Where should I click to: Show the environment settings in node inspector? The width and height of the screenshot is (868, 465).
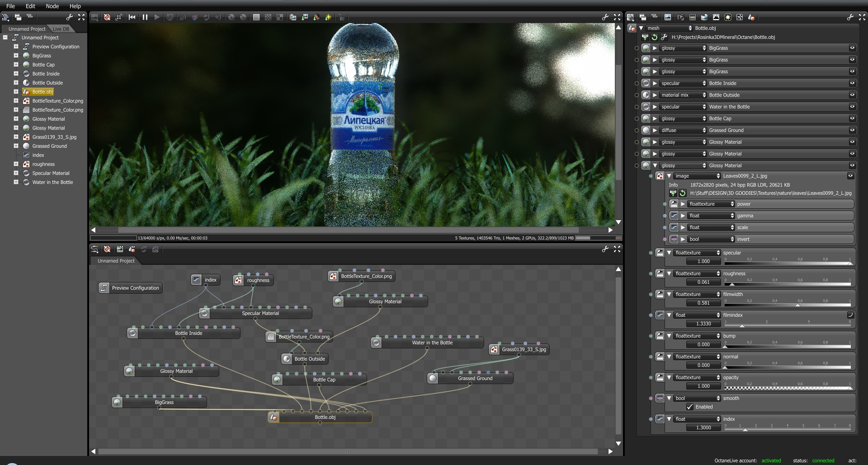pyautogui.click(x=704, y=17)
